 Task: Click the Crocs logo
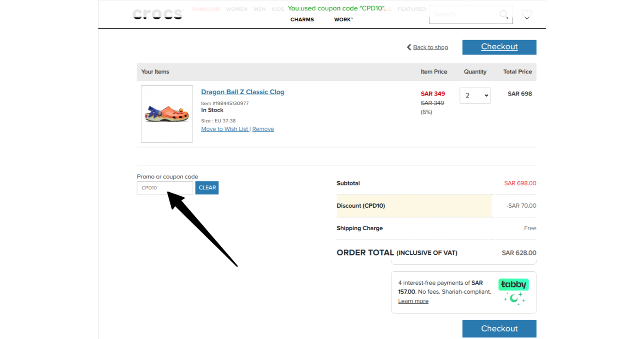[x=158, y=14]
